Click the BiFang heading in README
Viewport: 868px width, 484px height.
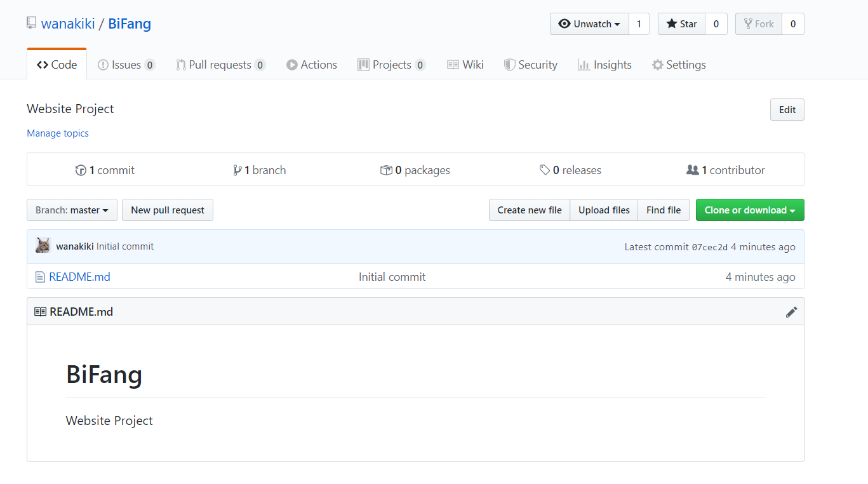tap(104, 374)
